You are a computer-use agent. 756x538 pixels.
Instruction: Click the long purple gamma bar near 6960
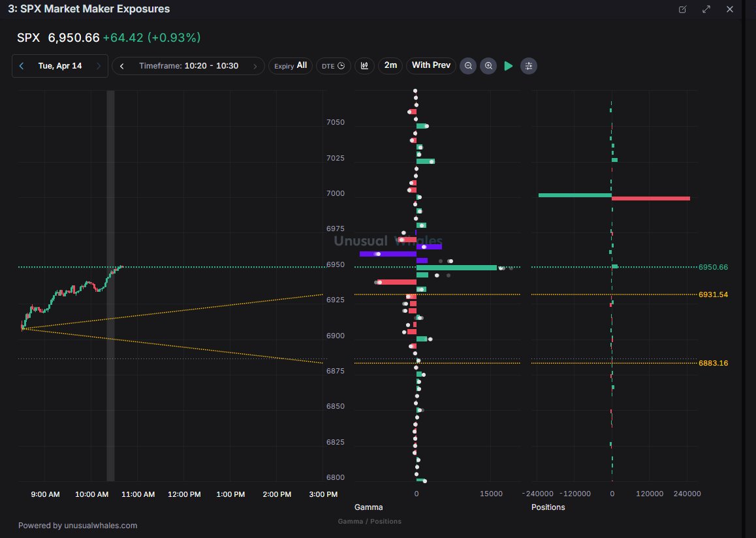[388, 254]
